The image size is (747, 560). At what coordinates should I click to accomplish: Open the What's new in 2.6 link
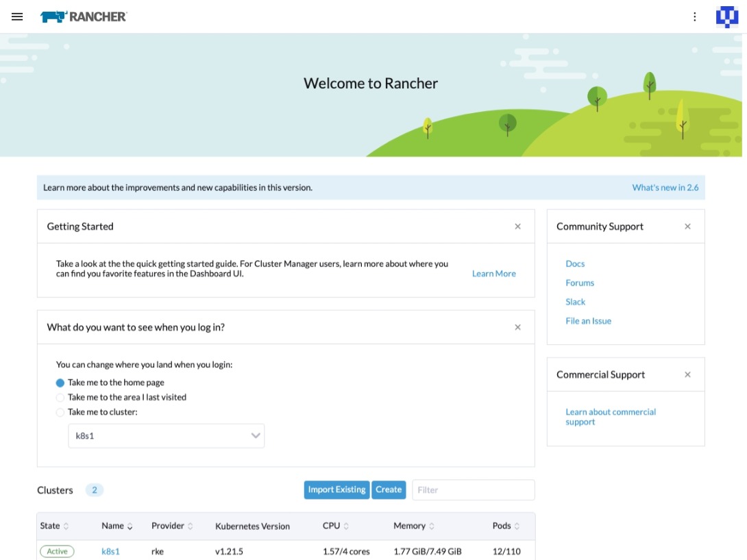click(665, 187)
